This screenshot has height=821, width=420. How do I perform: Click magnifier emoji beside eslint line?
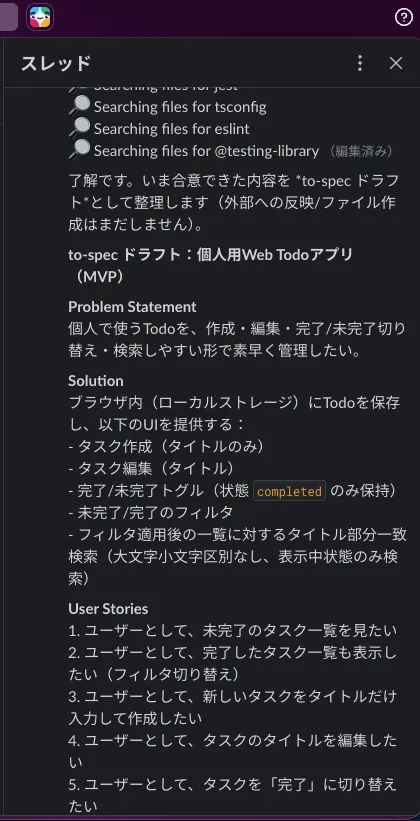[80, 129]
